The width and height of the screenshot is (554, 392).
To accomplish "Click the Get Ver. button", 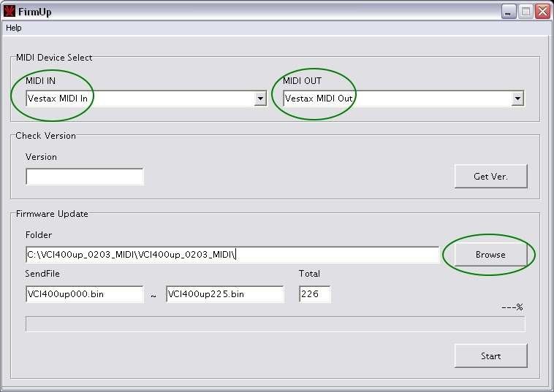I will (x=490, y=177).
